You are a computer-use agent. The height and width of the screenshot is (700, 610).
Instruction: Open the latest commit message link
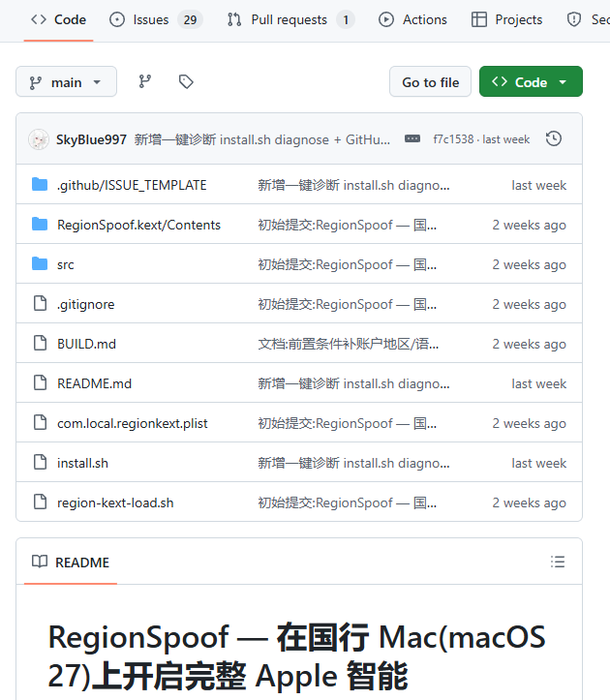[x=262, y=139]
